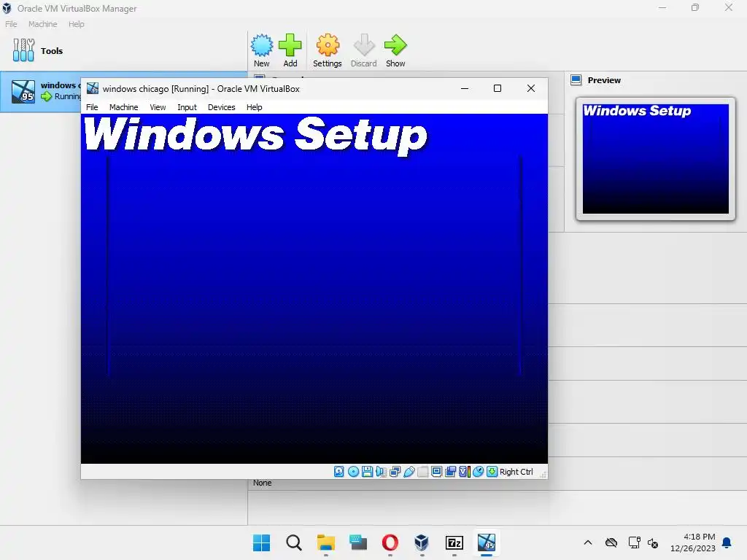The height and width of the screenshot is (560, 747).
Task: Open the Windows Start button
Action: 262,542
